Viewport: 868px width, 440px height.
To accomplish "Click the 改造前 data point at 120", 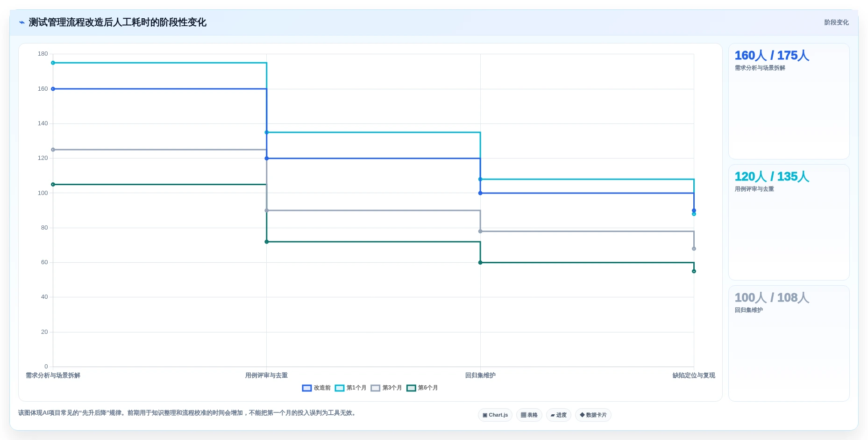I will 267,159.
